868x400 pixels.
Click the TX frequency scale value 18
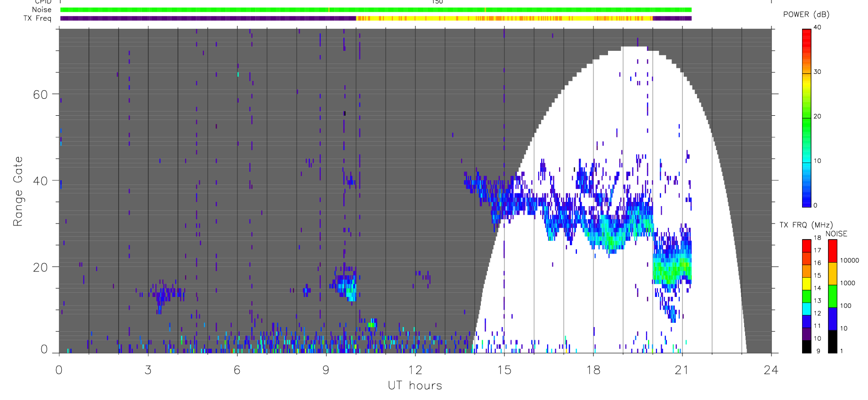pyautogui.click(x=817, y=238)
